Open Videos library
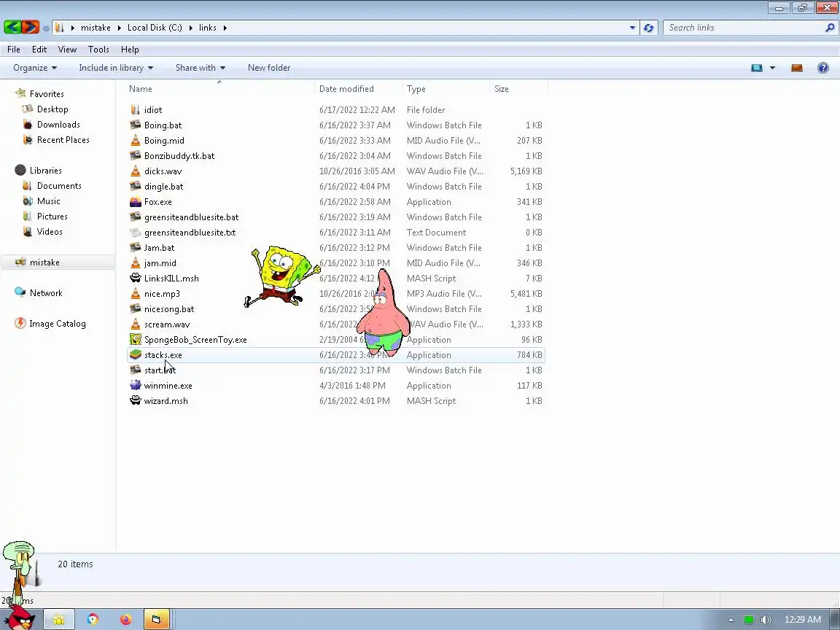 click(x=50, y=232)
